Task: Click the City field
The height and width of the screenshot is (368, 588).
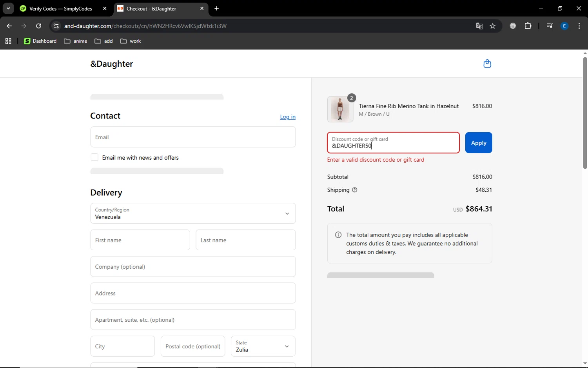Action: [123, 346]
